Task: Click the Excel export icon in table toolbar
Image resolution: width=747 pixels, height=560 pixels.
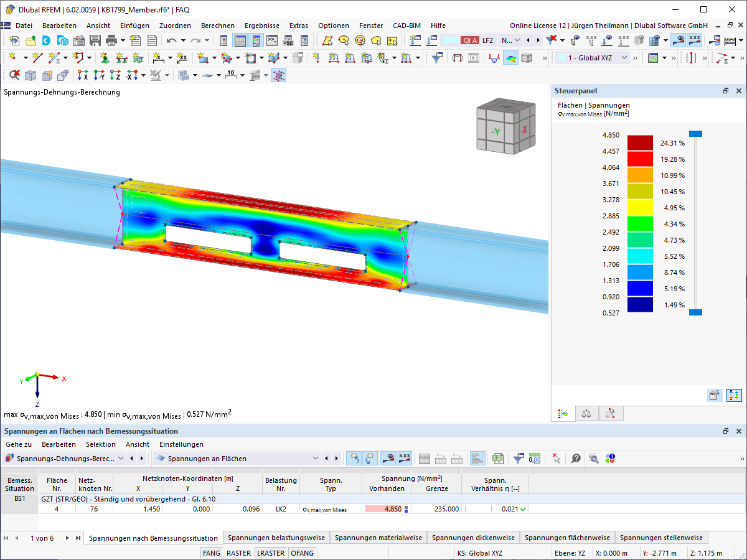Action: point(498,459)
